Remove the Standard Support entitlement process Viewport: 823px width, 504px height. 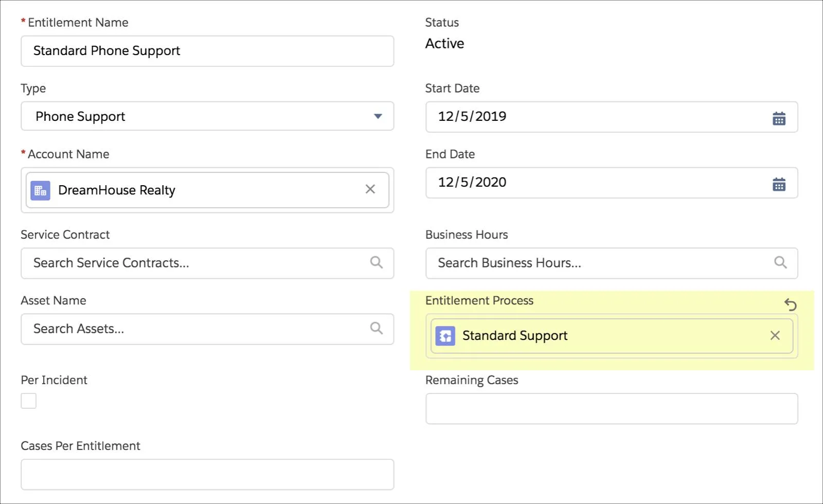pos(775,335)
